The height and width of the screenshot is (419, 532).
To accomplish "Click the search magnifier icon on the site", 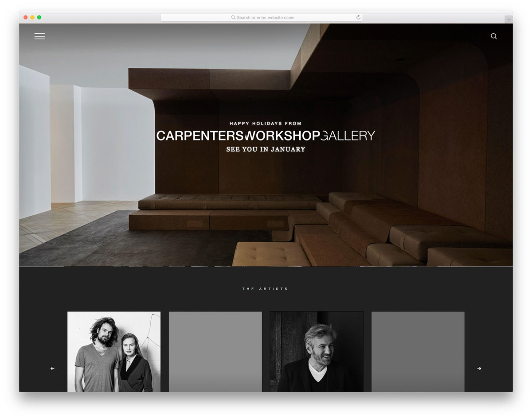I will coord(494,36).
